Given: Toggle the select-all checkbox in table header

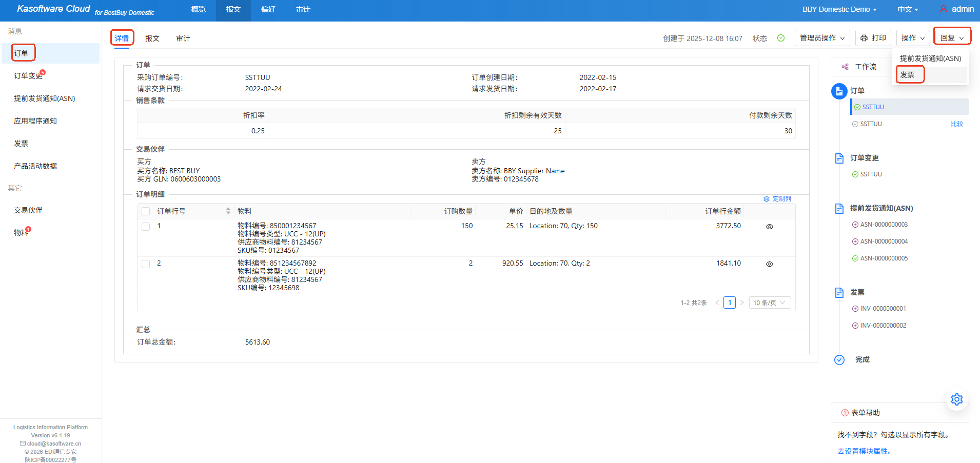Looking at the screenshot, I should (146, 211).
